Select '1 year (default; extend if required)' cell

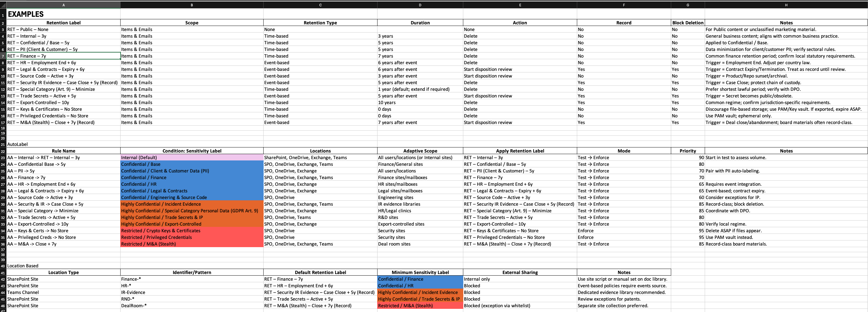420,89
